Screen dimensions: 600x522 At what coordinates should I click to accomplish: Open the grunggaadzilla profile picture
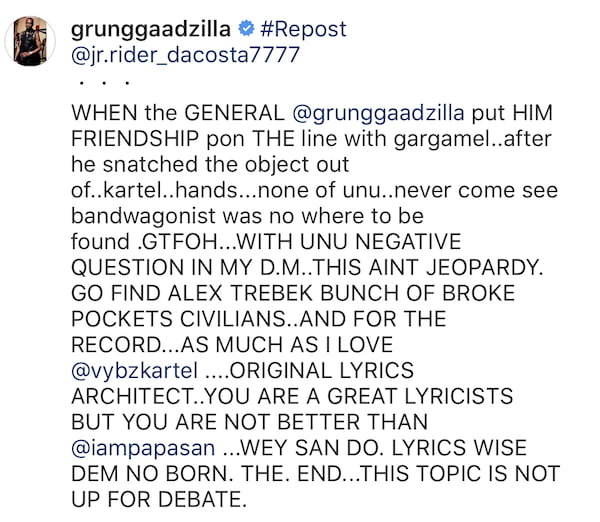[x=30, y=41]
